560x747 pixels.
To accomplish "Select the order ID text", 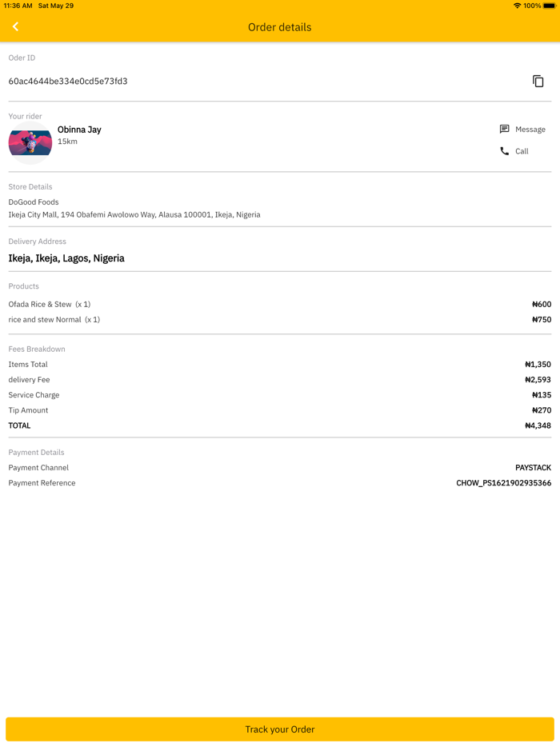I will 68,82.
